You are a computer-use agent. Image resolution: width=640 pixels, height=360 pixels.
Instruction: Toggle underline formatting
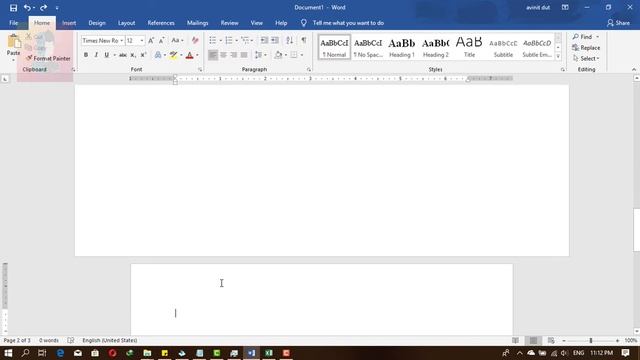[107, 55]
